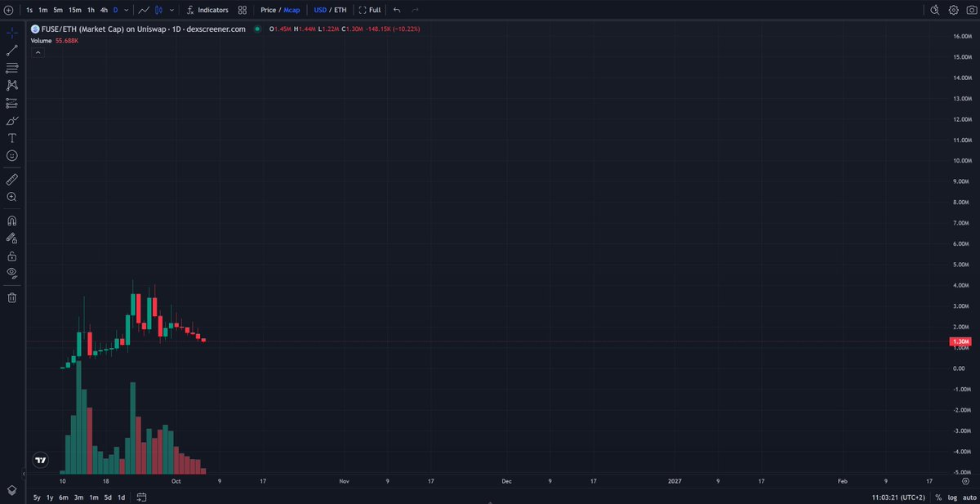Select the 1m interval in top toolbar

(x=43, y=10)
